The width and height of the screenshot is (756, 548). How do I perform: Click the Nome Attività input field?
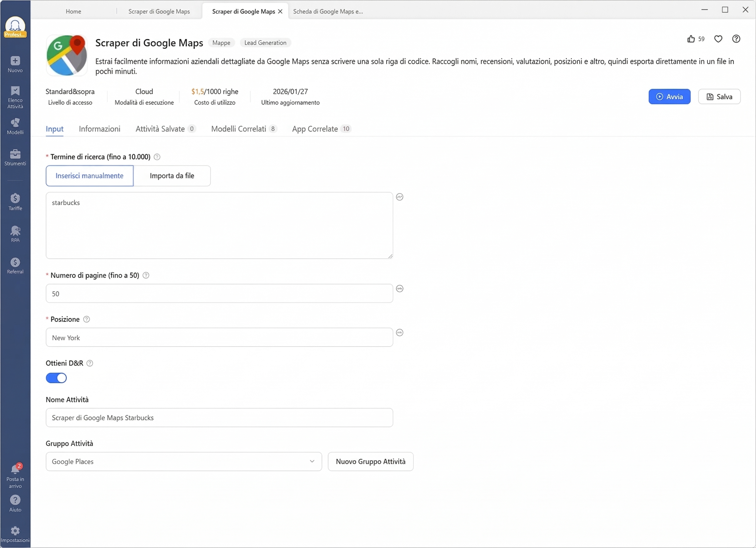[x=219, y=418]
